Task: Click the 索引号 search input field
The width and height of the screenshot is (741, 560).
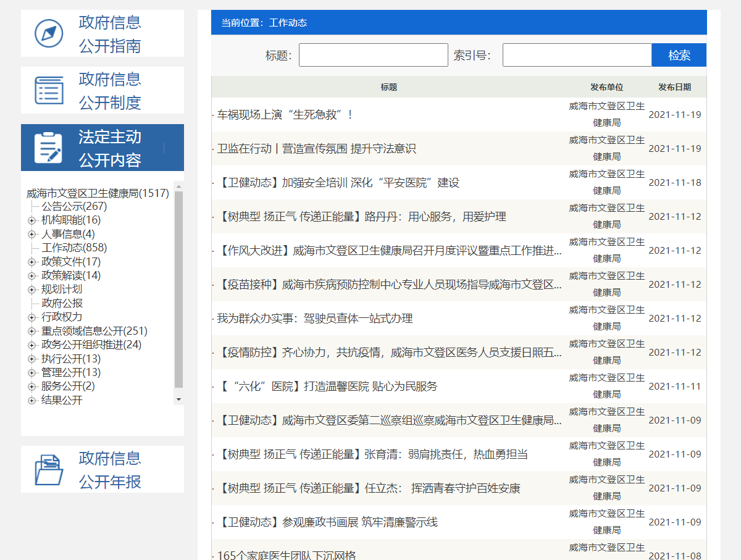Action: click(x=577, y=55)
